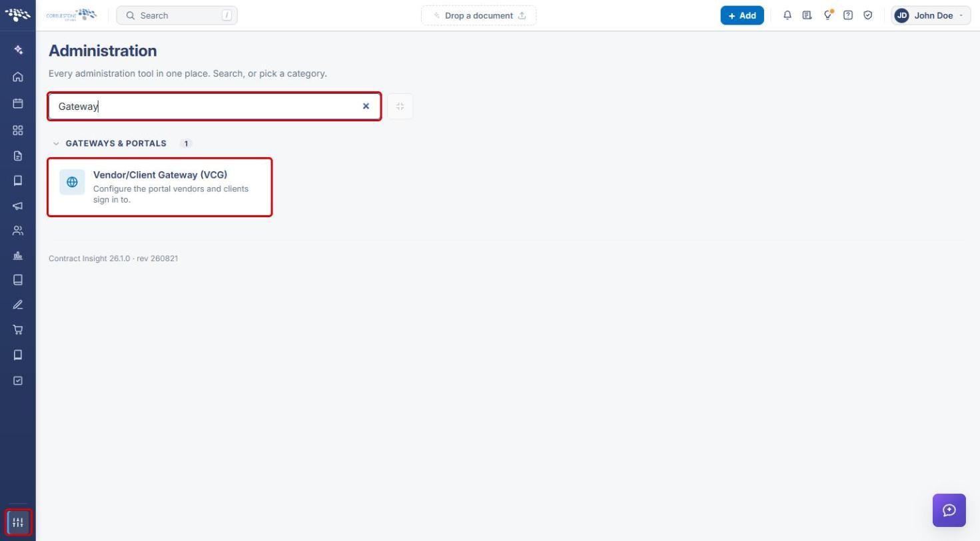Open the pen/signature icon in sidebar

click(x=18, y=304)
